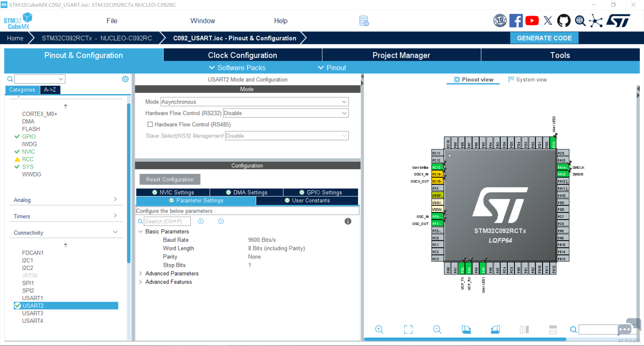Expand Advanced Parameters section
Screen dimensions: 644x346
point(141,274)
